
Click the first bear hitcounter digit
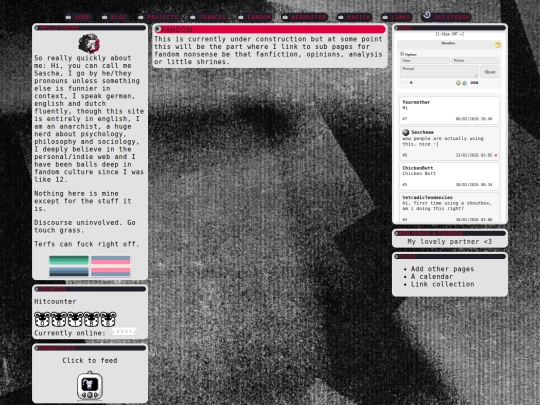pyautogui.click(x=42, y=319)
